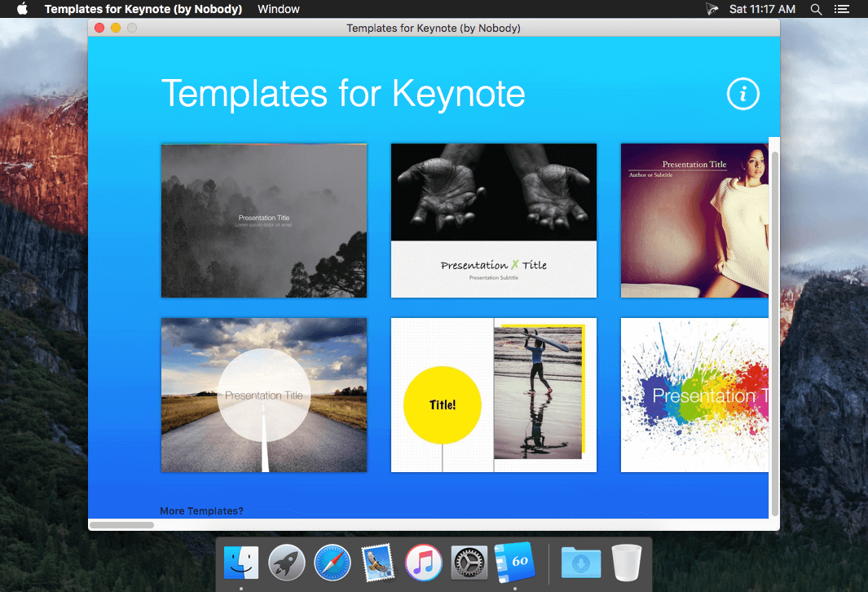
Task: Open the Window menu
Action: pos(279,9)
